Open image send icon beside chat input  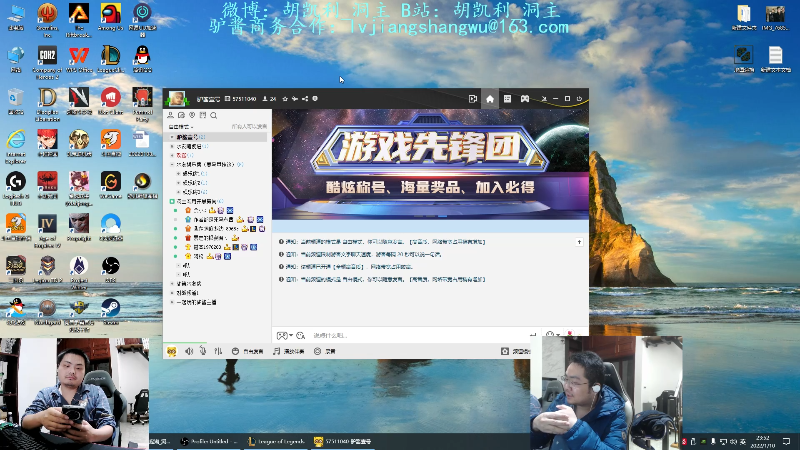point(284,335)
